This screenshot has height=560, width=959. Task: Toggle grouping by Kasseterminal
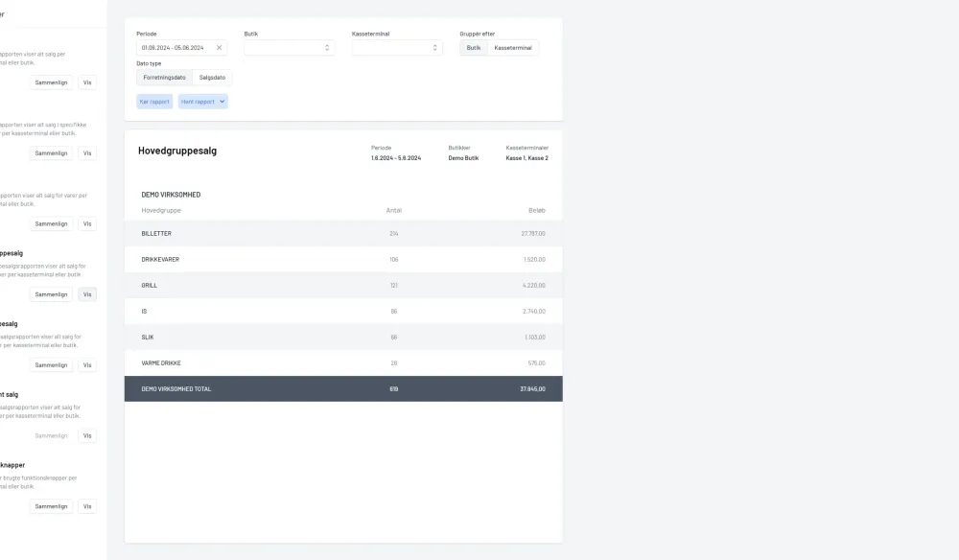pos(513,47)
